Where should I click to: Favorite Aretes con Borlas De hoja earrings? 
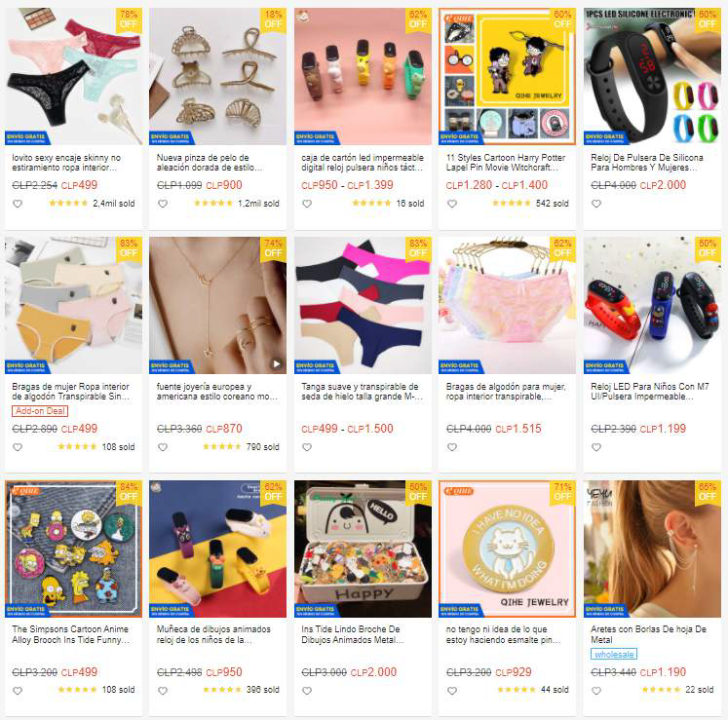pyautogui.click(x=596, y=691)
